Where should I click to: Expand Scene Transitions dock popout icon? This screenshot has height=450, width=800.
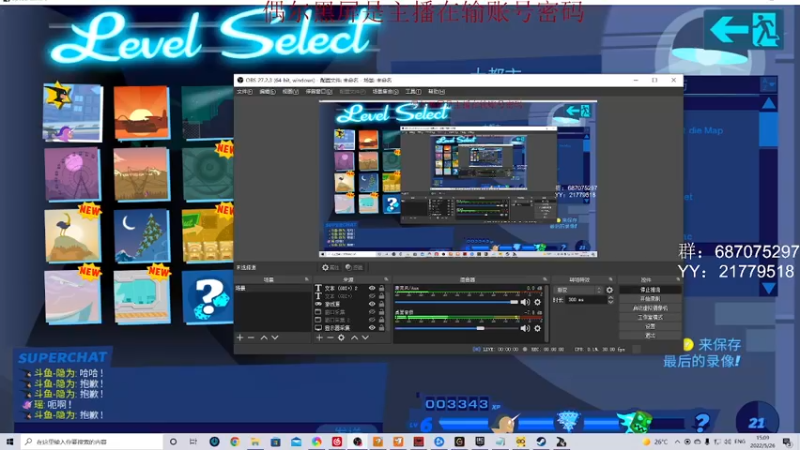click(611, 280)
